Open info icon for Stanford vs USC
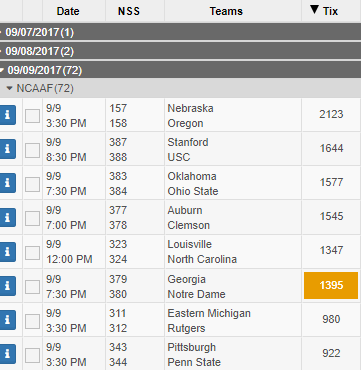Viewport: 361px width, 370px height. (7, 149)
